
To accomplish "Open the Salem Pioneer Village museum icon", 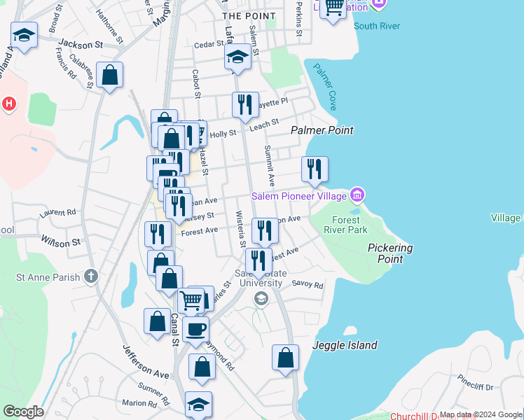I will click(357, 194).
